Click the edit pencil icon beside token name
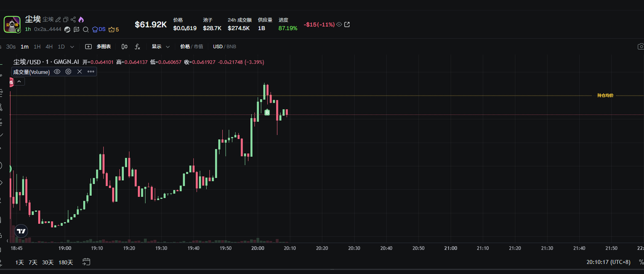644x274 pixels. point(58,19)
